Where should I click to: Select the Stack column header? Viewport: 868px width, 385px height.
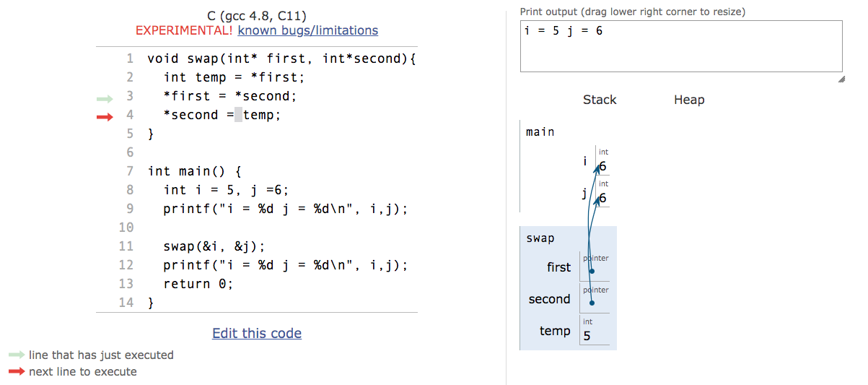(x=600, y=100)
